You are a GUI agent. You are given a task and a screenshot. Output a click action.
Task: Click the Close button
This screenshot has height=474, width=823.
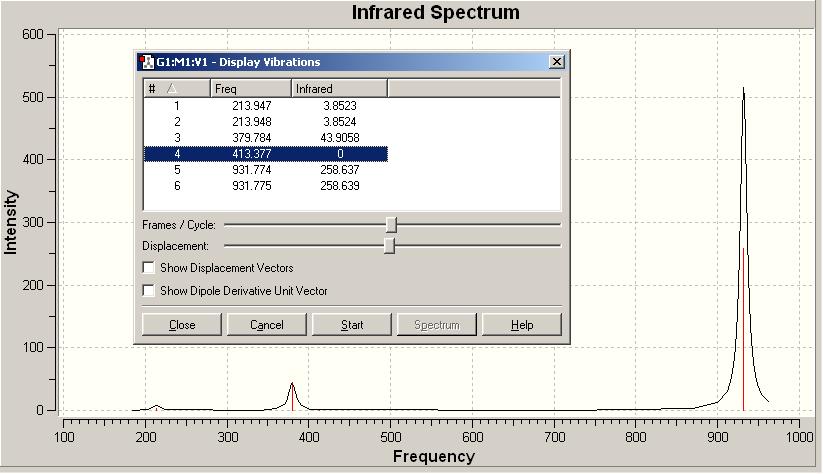click(x=182, y=325)
